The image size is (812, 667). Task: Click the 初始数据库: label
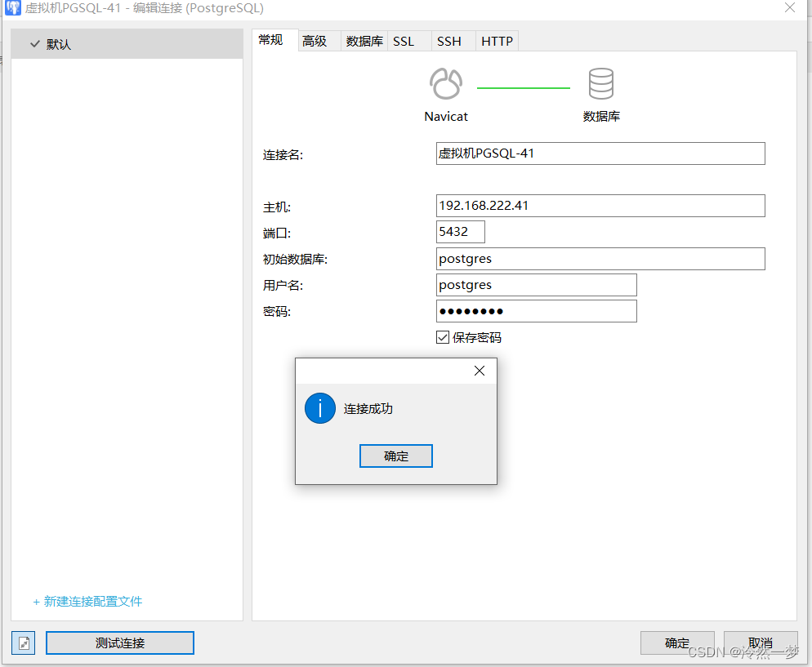[295, 260]
